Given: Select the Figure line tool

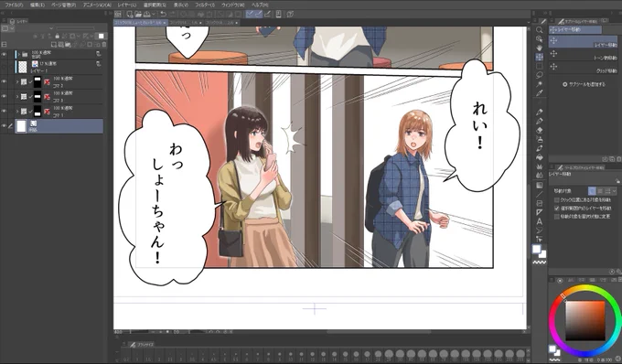Looking at the screenshot, I should tap(539, 194).
